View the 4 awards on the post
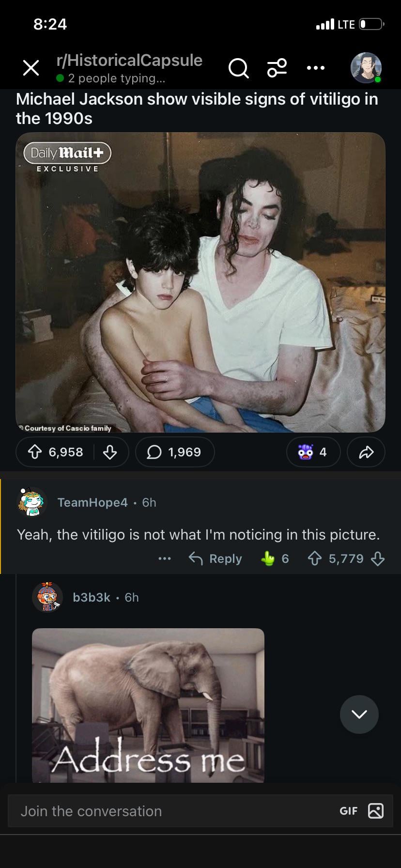401x868 pixels. (x=313, y=452)
